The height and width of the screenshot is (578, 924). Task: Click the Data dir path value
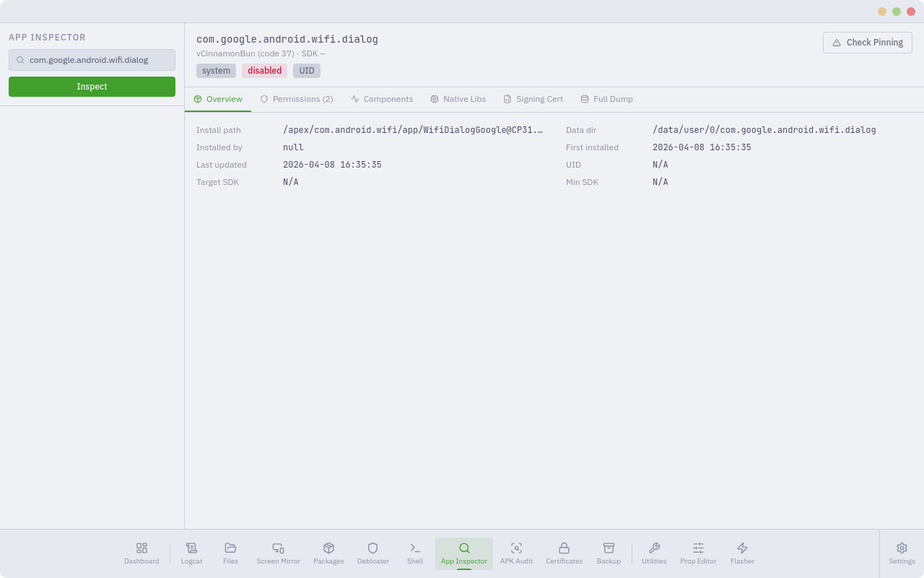(764, 130)
